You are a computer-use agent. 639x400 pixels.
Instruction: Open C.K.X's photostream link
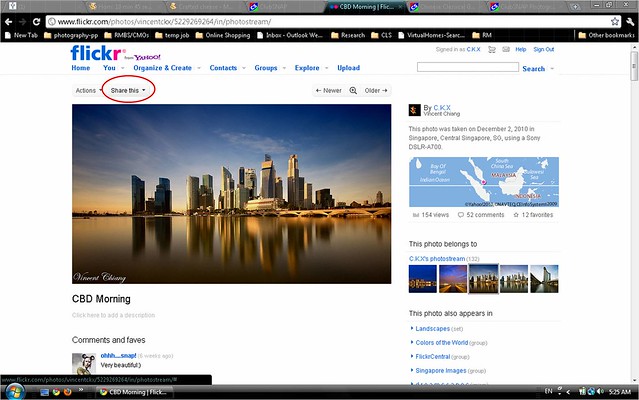click(x=437, y=259)
